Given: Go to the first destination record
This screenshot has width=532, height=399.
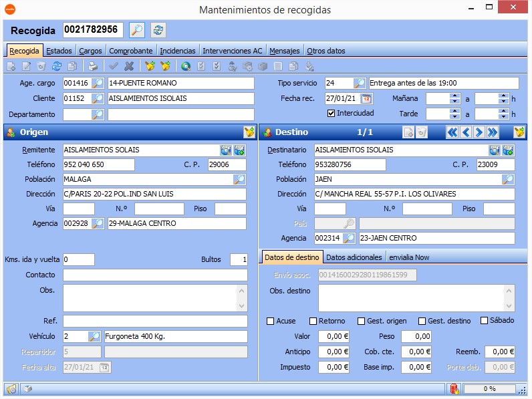Looking at the screenshot, I should (452, 132).
